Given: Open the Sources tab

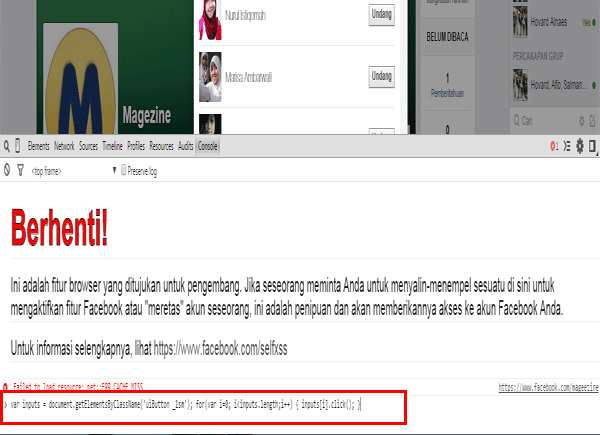Looking at the screenshot, I should tap(88, 146).
